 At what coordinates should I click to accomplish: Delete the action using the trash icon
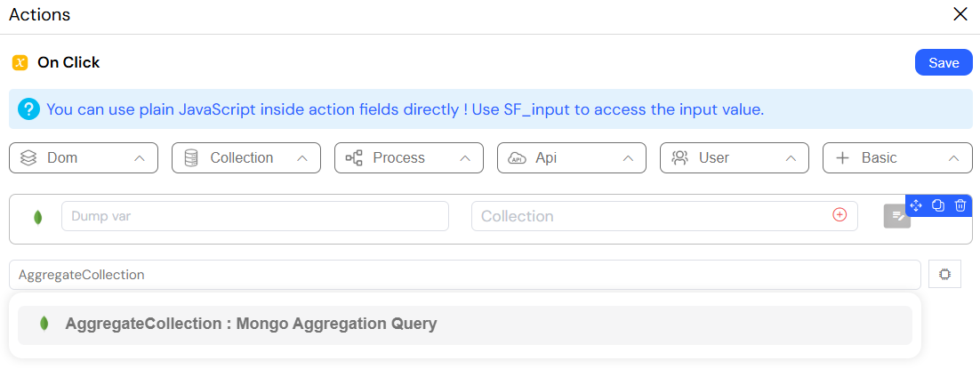pos(960,205)
